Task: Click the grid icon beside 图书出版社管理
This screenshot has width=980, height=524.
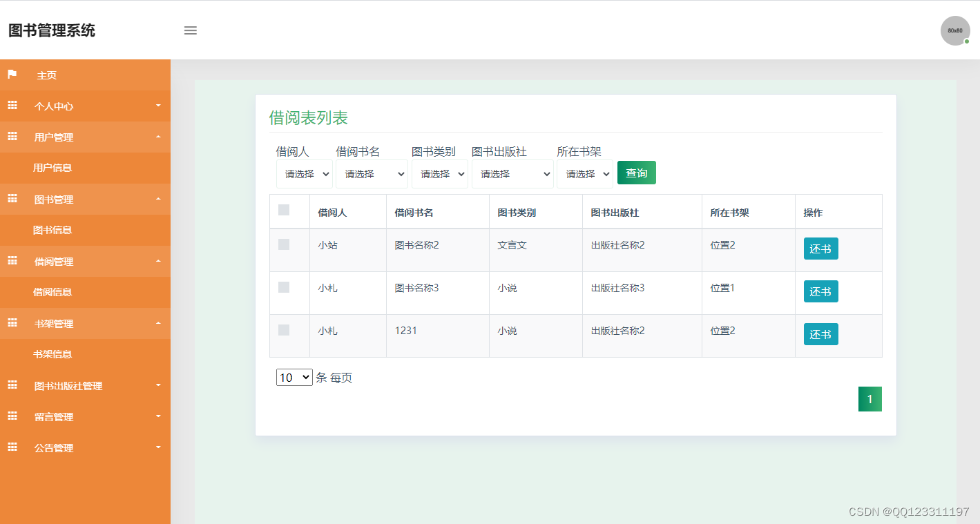Action: click(12, 385)
